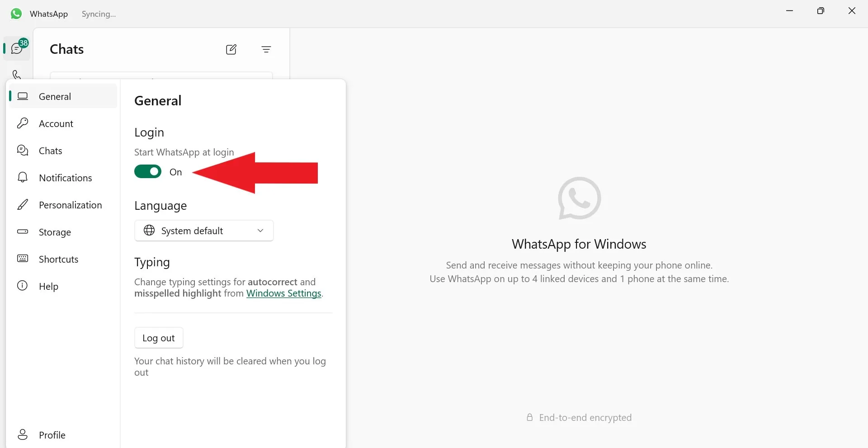Disable the Start WhatsApp at login toggle
This screenshot has width=868, height=448.
(147, 171)
